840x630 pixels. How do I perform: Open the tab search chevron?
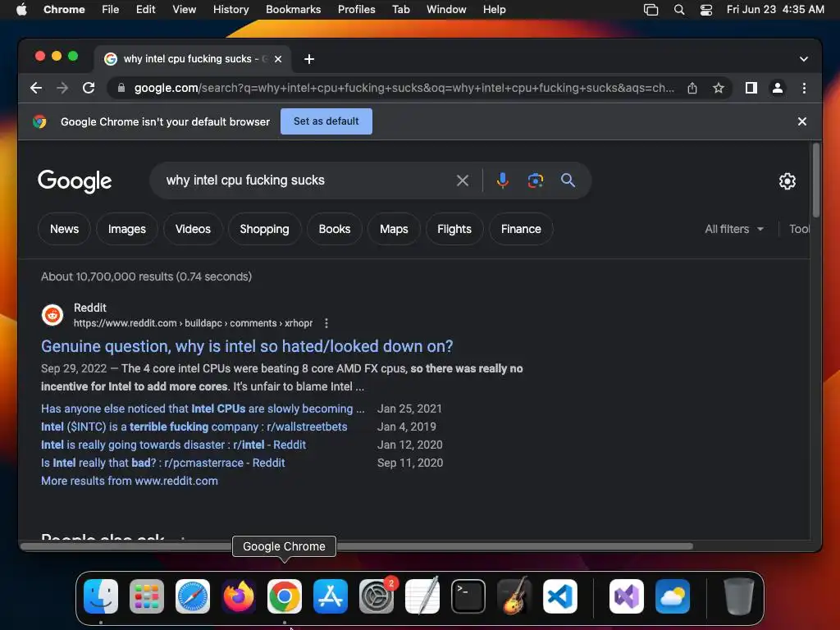(804, 59)
